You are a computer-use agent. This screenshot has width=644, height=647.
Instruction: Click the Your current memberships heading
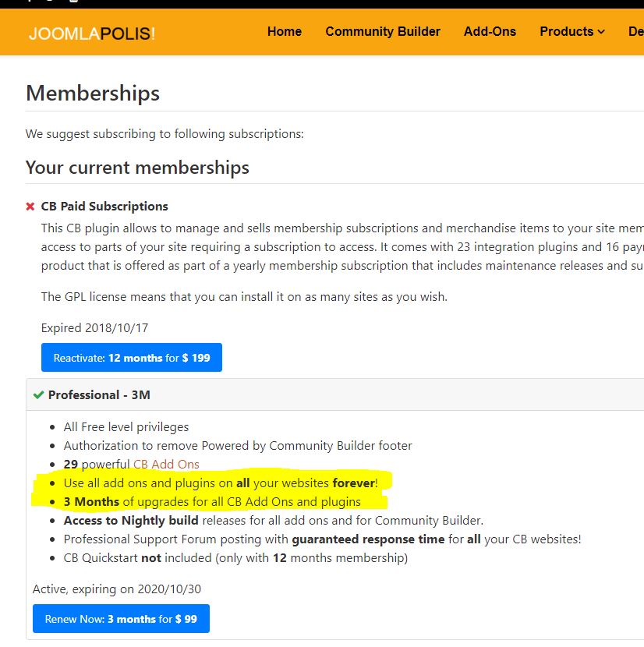137,168
